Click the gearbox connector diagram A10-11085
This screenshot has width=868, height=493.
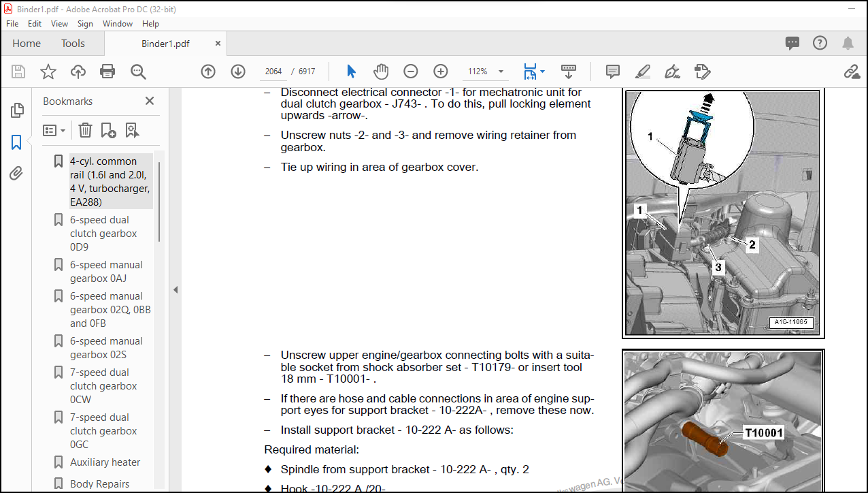723,212
